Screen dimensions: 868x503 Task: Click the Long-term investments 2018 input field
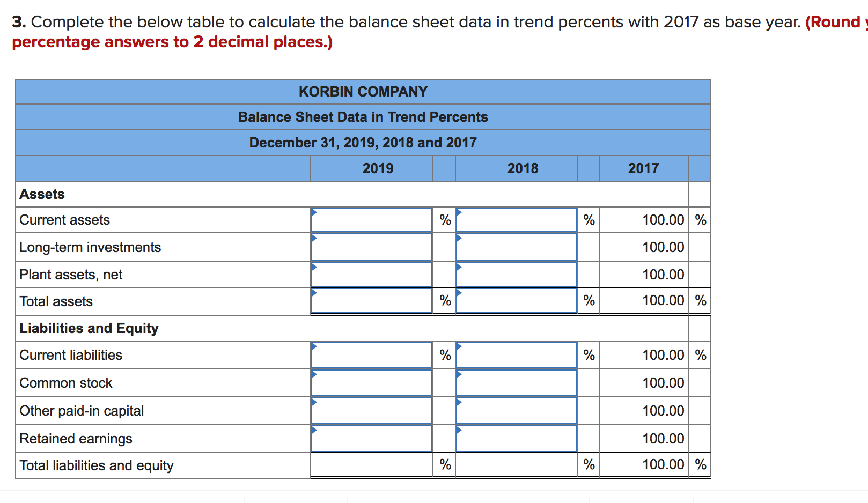[516, 247]
